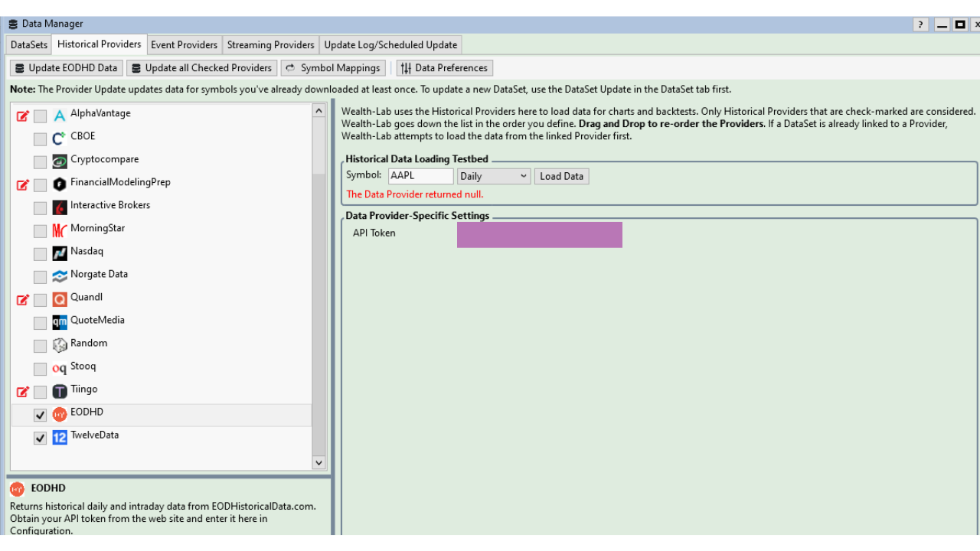This screenshot has width=980, height=551.
Task: Open the Update Log/Scheduled Update tab
Action: 390,44
